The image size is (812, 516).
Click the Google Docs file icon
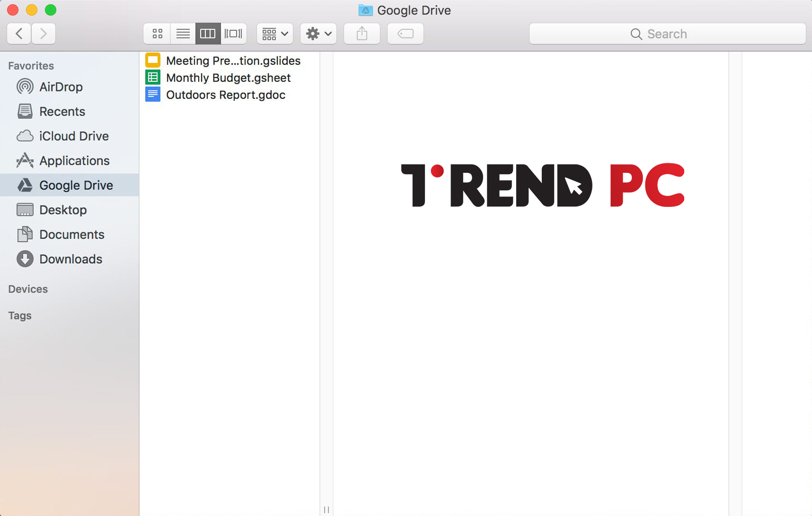click(153, 94)
